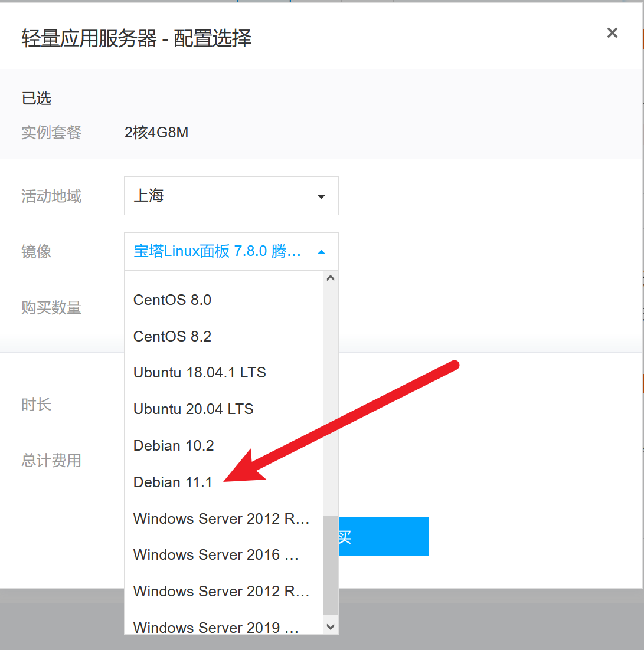Choose CentOS 8.2 image option

click(x=223, y=336)
